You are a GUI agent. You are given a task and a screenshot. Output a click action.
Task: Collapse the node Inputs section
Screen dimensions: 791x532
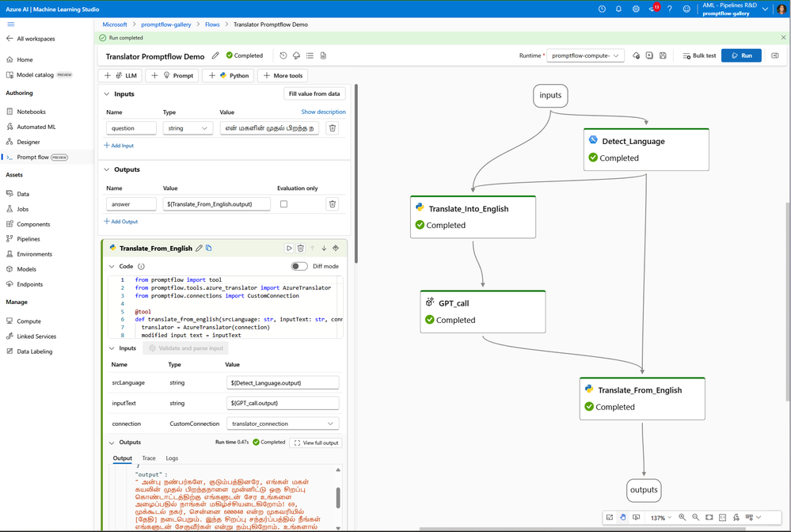112,348
